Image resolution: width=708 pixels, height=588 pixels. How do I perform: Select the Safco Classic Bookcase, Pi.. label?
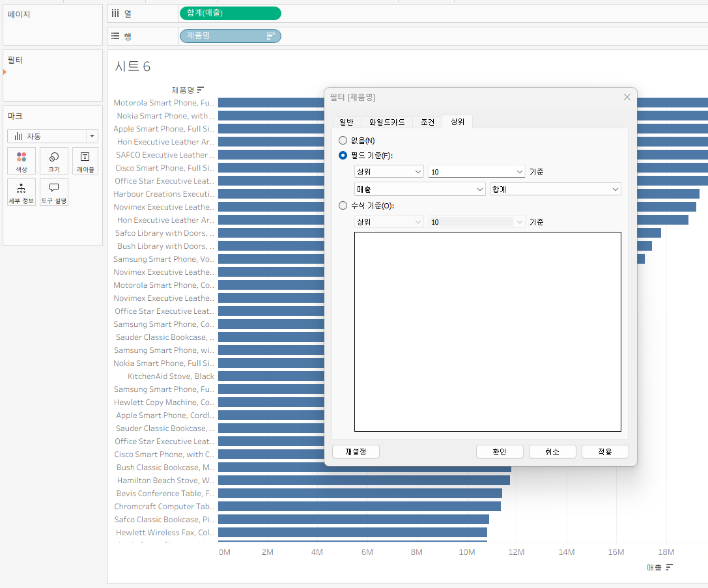point(164,520)
